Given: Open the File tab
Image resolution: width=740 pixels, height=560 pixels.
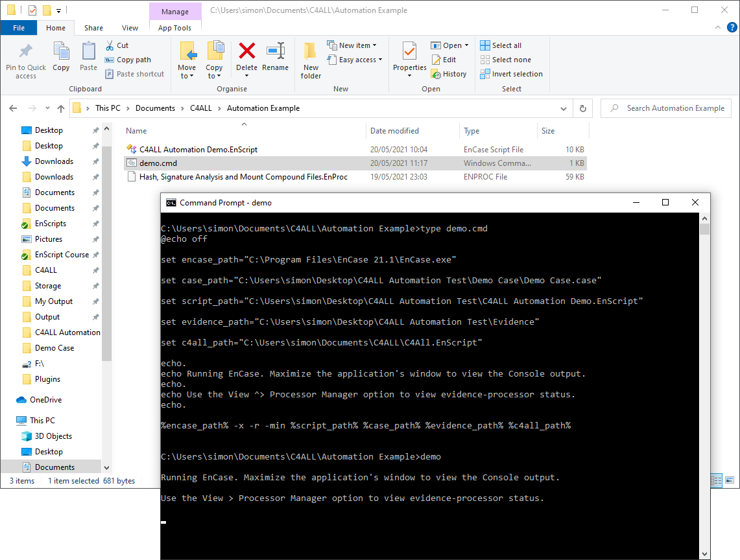Looking at the screenshot, I should tap(19, 28).
